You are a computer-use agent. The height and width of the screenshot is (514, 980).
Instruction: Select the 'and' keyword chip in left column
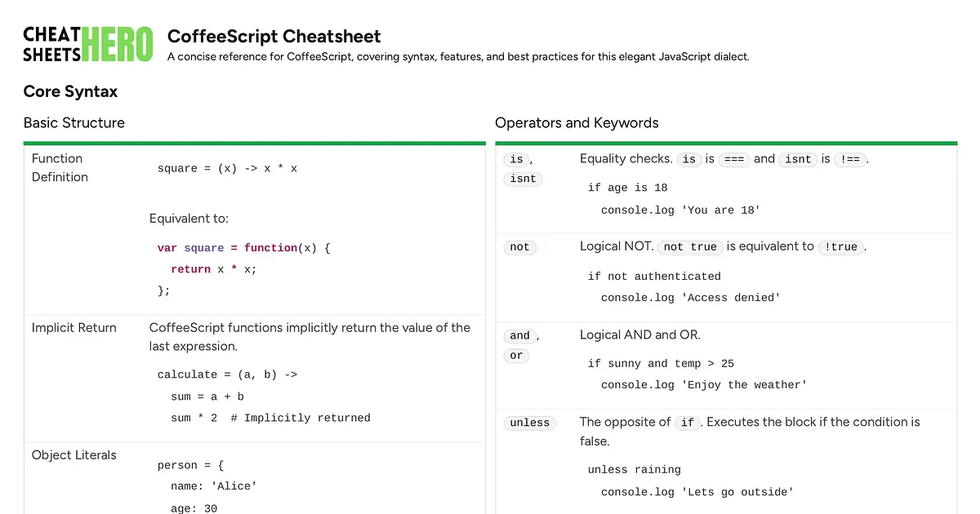tap(519, 335)
